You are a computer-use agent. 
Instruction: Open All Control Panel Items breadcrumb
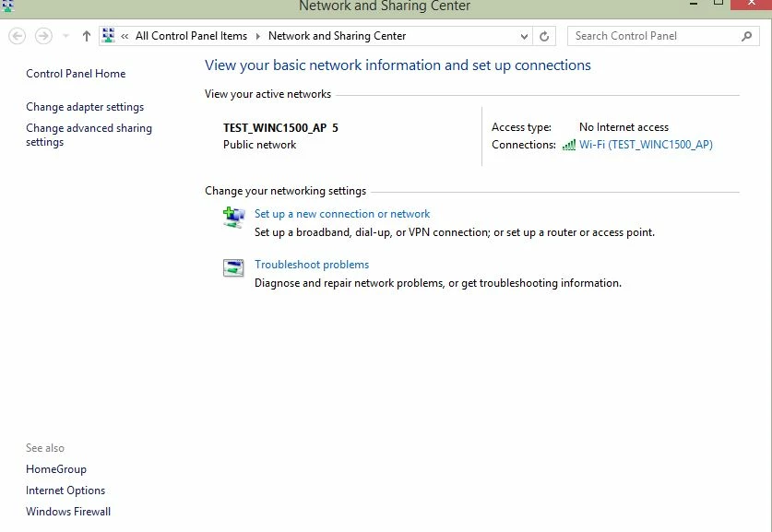(191, 36)
